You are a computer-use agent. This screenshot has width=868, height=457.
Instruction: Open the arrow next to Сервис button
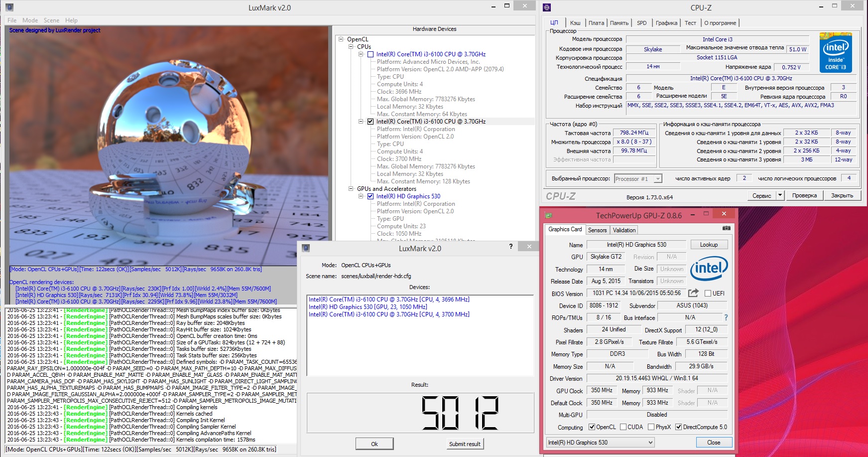coord(780,195)
